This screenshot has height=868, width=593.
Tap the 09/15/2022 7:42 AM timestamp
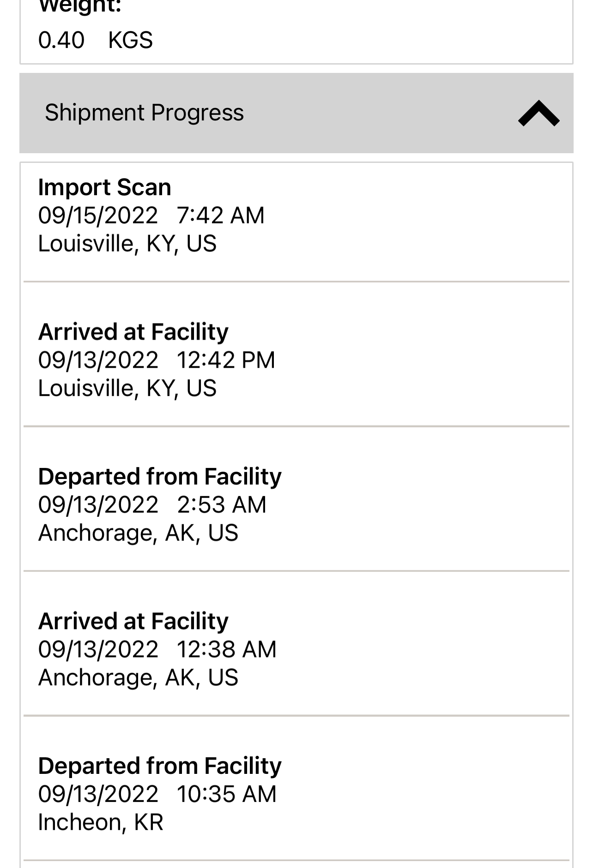(151, 216)
